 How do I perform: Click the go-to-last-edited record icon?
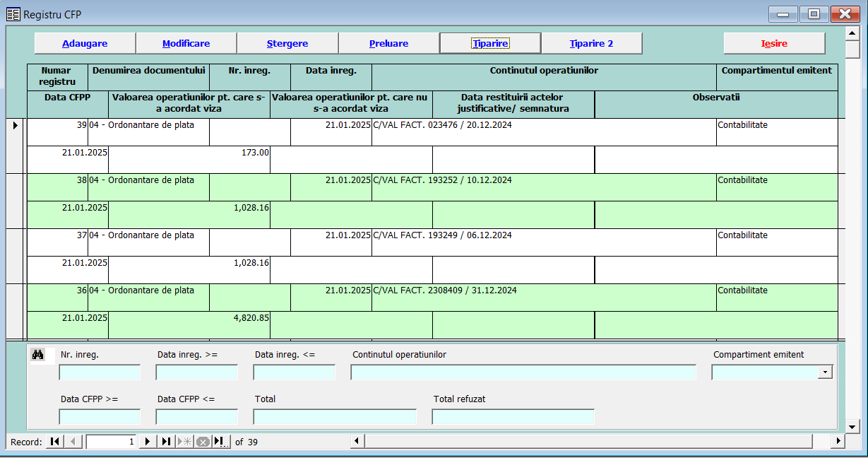tap(219, 441)
